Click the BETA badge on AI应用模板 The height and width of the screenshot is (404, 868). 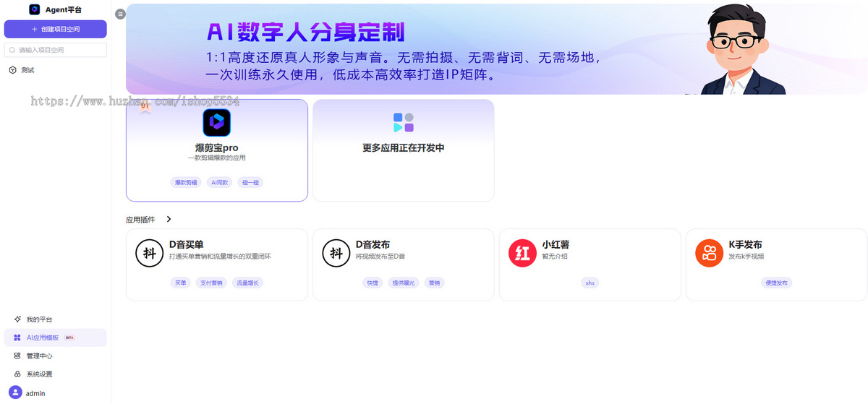69,338
